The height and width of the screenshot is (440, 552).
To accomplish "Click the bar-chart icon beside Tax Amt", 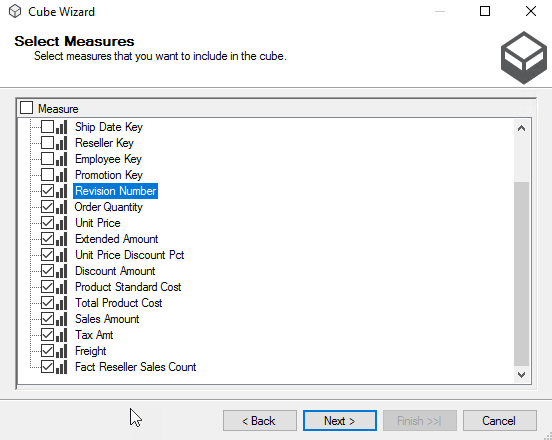I will pyautogui.click(x=62, y=335).
